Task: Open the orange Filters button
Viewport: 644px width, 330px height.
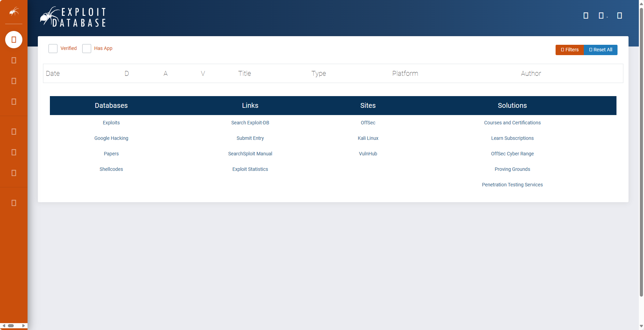Action: coord(570,50)
